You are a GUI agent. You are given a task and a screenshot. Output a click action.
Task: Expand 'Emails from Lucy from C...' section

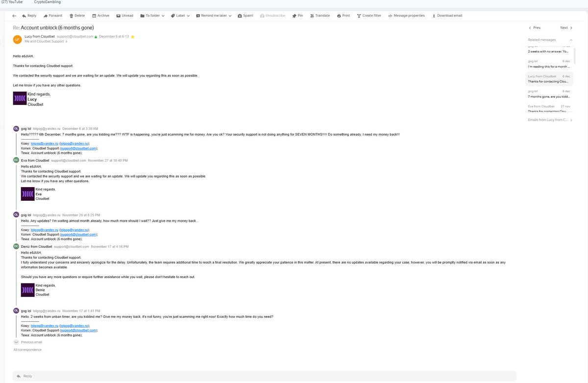(550, 120)
